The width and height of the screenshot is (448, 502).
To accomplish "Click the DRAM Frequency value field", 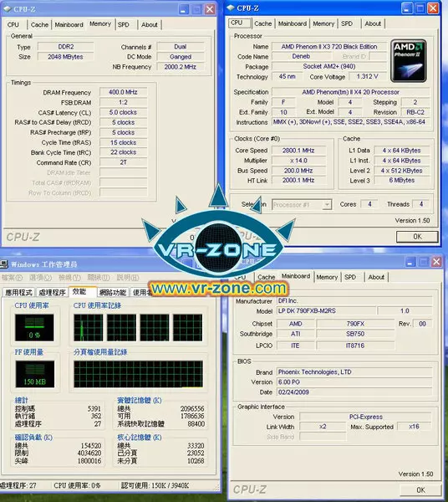I will point(123,92).
